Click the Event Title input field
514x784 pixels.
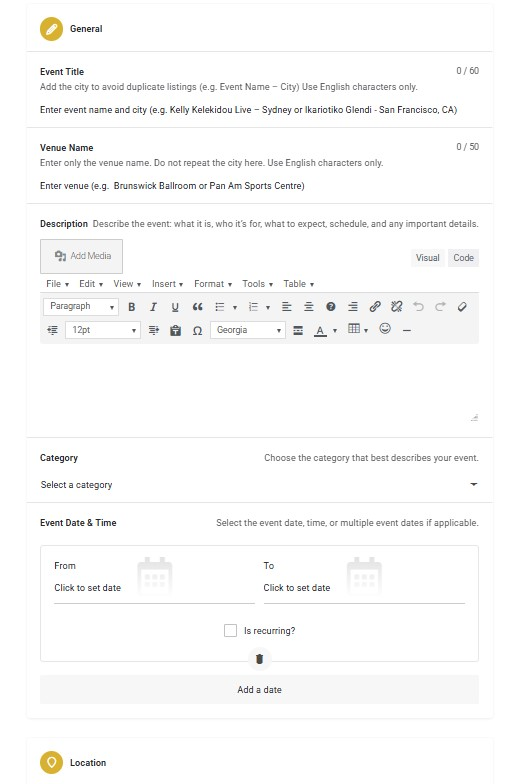pyautogui.click(x=259, y=110)
